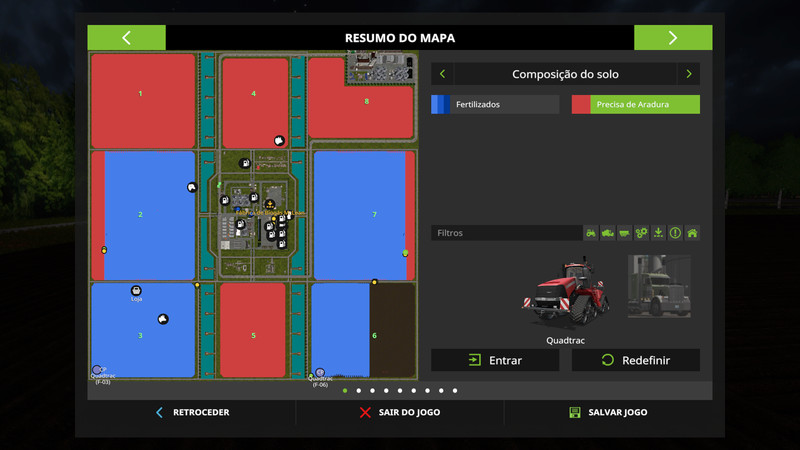Toggle the trailer filter icon
800x450 pixels.
(625, 233)
